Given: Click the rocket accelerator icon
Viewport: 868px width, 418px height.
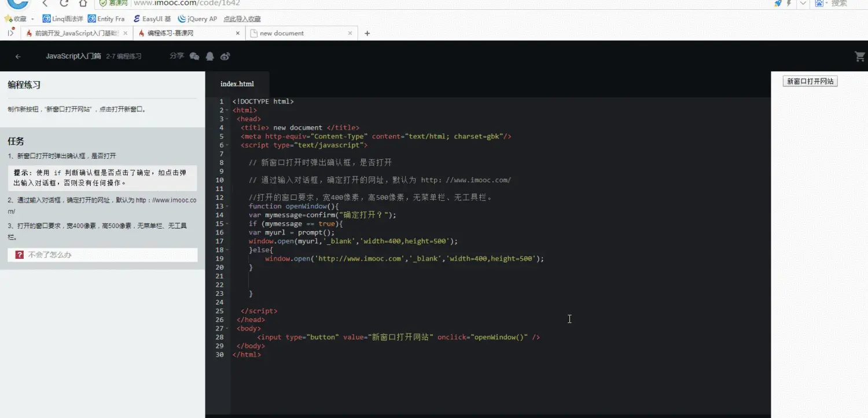Looking at the screenshot, I should [x=778, y=3].
